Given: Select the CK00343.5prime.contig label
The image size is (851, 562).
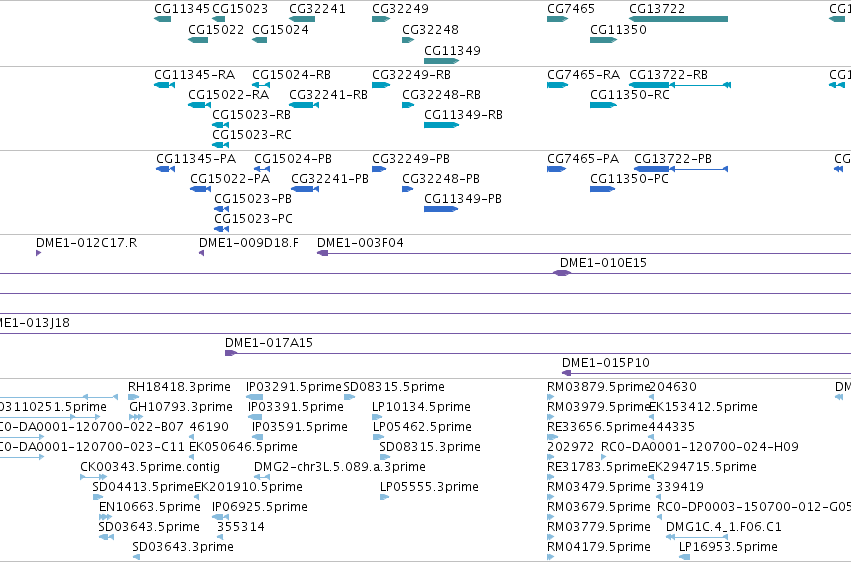Looking at the screenshot, I should click(x=150, y=467).
